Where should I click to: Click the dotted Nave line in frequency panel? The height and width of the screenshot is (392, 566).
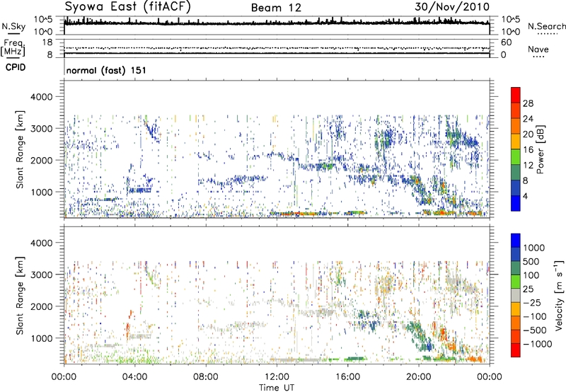(x=277, y=48)
